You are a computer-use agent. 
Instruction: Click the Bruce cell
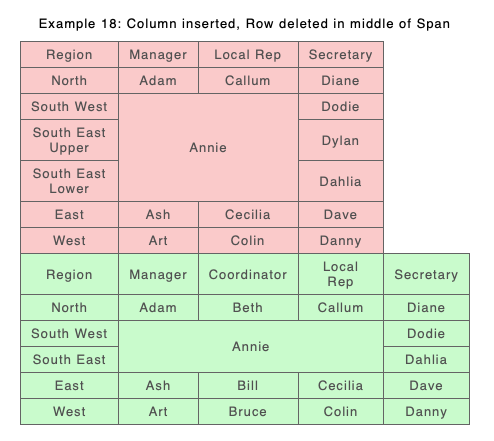tap(248, 411)
